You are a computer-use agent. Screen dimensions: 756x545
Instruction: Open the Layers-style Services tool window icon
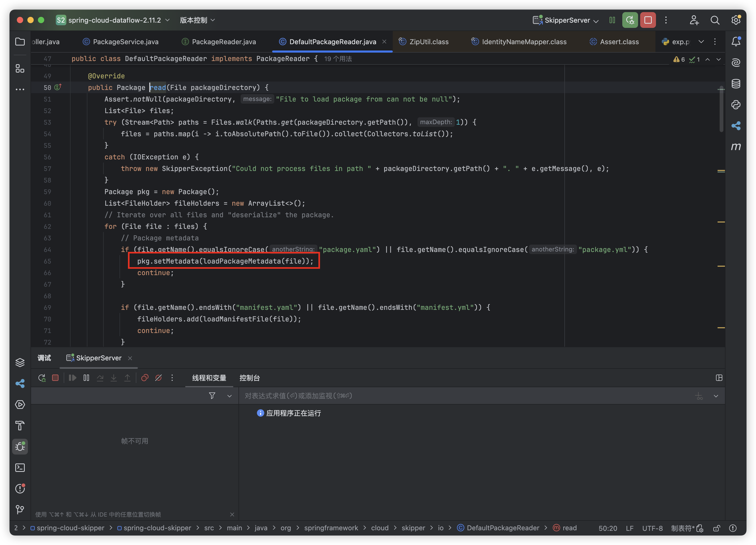(x=20, y=362)
